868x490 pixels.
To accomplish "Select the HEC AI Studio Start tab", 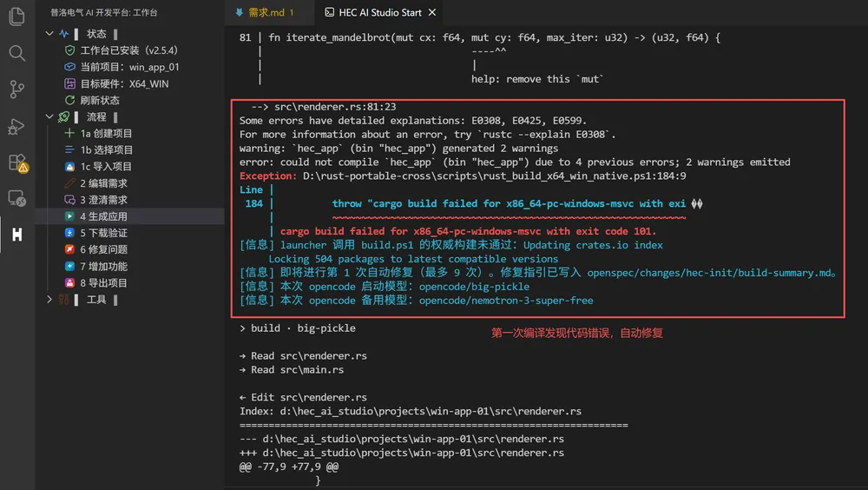I will click(x=380, y=12).
